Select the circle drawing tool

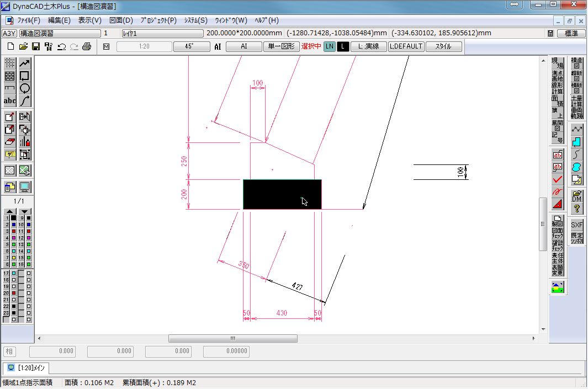(25, 88)
